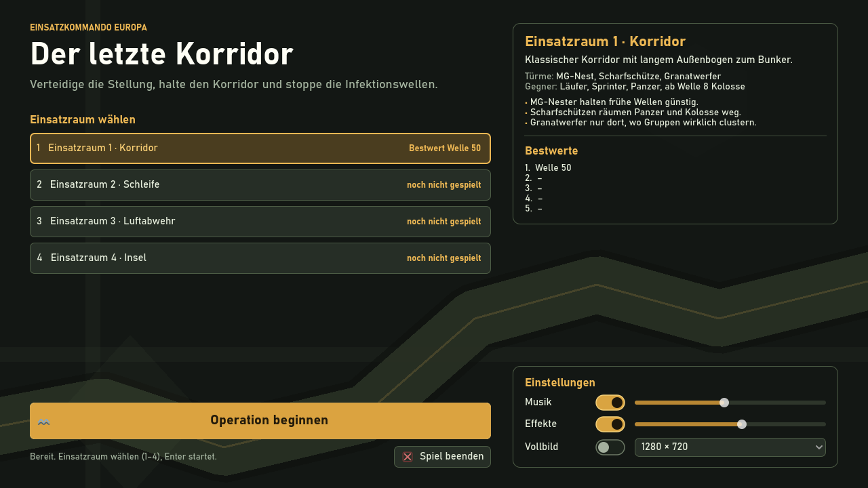Start the game with Operation beginnen
The height and width of the screenshot is (488, 868).
260,421
